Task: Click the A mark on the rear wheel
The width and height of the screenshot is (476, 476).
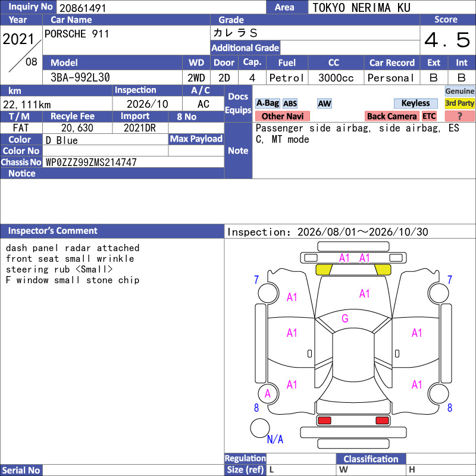Action: click(267, 394)
